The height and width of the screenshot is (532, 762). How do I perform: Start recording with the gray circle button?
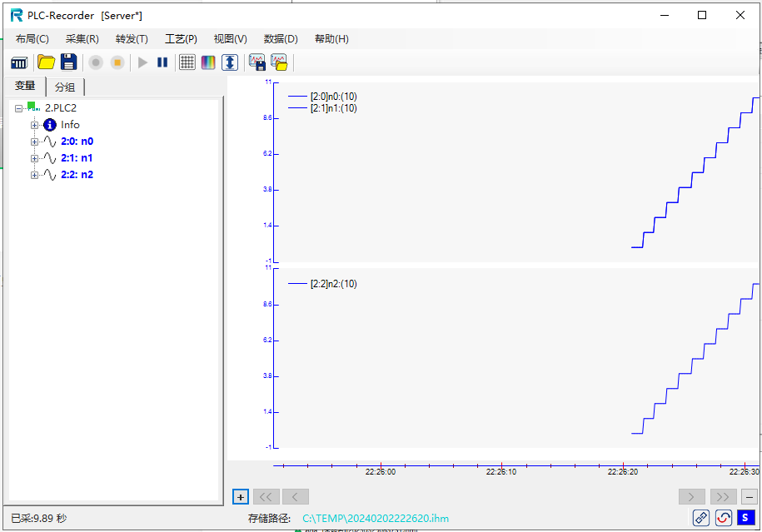tap(96, 62)
